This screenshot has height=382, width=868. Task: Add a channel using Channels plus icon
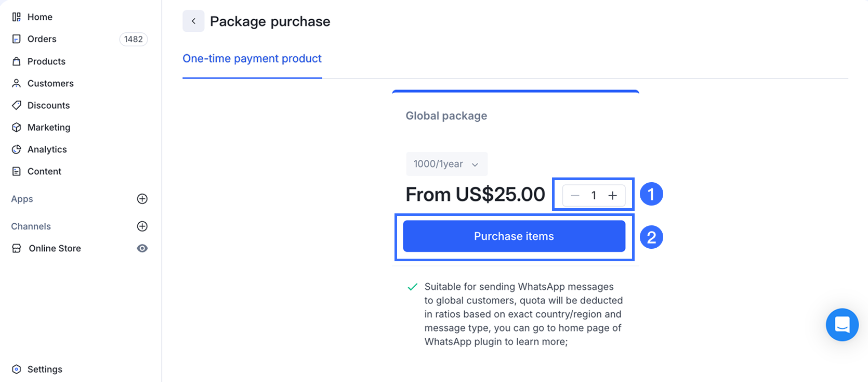coord(142,226)
